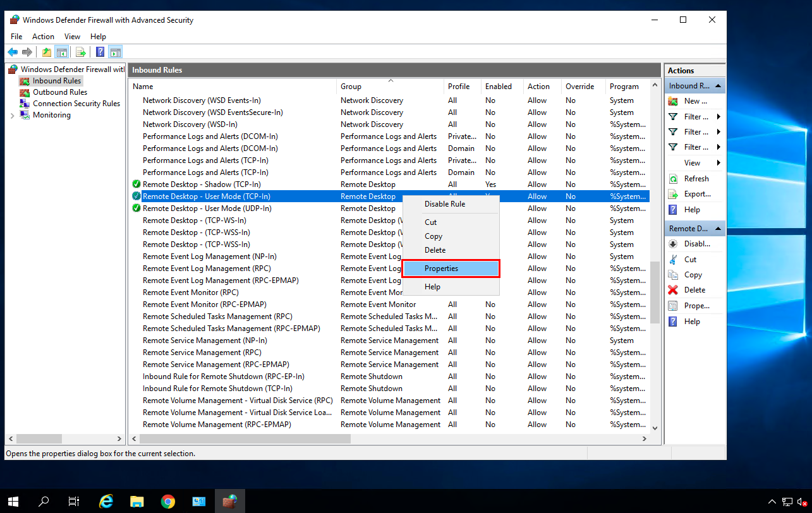Click Refresh in the Actions pane
The height and width of the screenshot is (513, 812).
coord(695,179)
